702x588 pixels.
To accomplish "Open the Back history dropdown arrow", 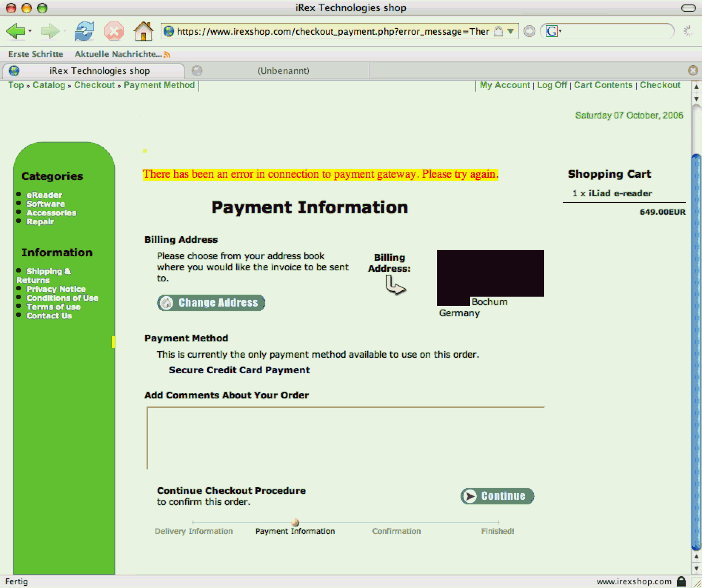I will 30,31.
